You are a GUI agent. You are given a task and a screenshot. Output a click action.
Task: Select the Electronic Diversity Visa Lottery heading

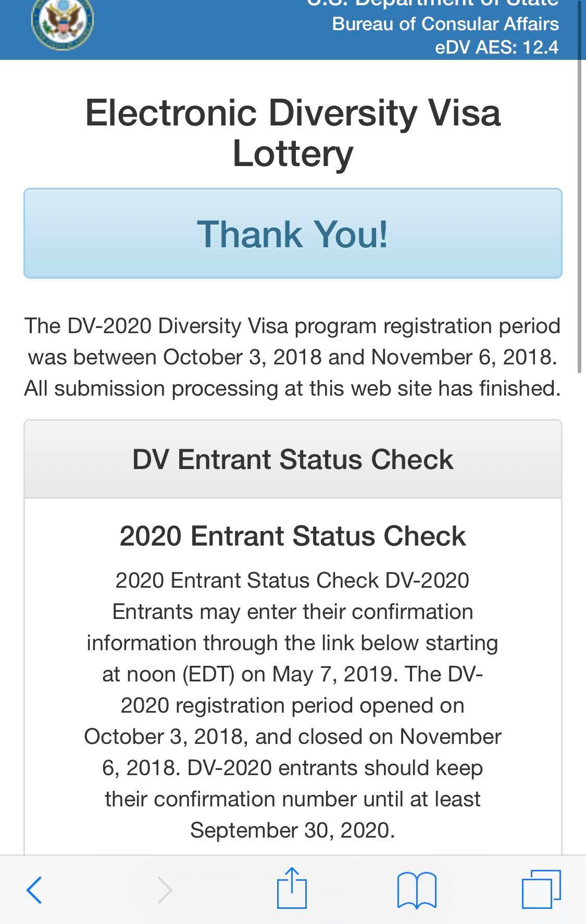[293, 133]
